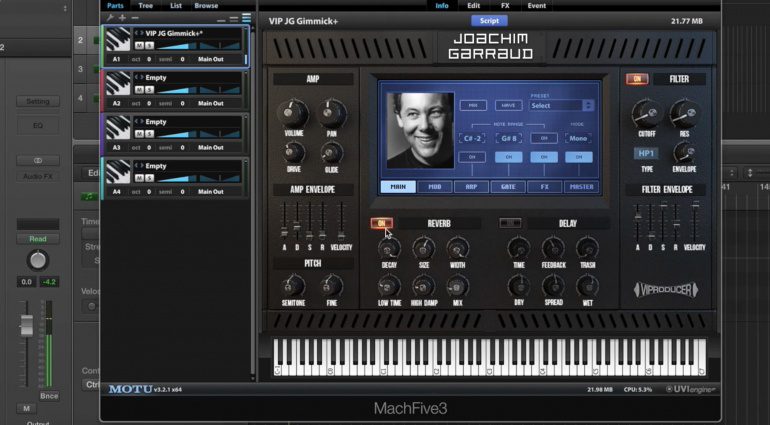Disable the Filter ON switch

point(636,79)
